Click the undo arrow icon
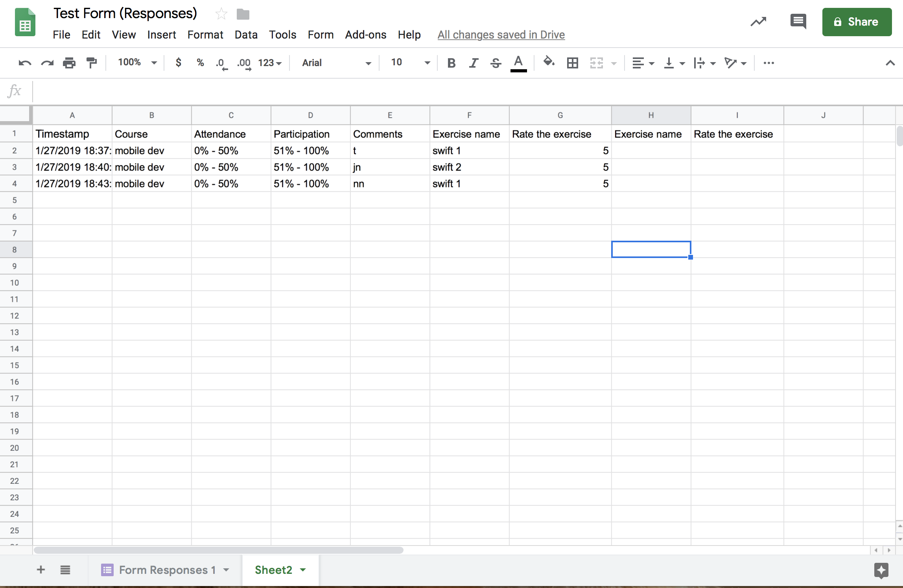The height and width of the screenshot is (588, 903). coord(24,63)
